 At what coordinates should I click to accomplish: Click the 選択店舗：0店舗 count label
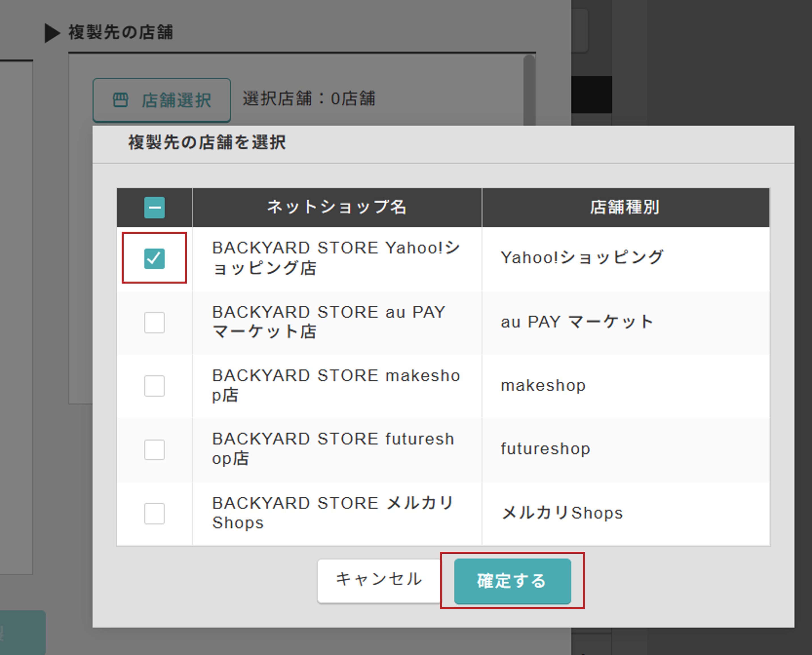pos(309,99)
